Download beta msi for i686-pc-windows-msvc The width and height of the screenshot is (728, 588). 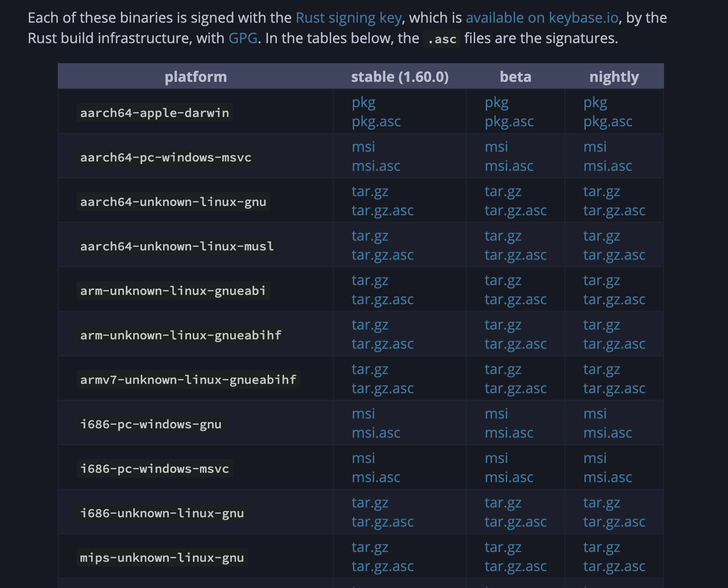[496, 459]
